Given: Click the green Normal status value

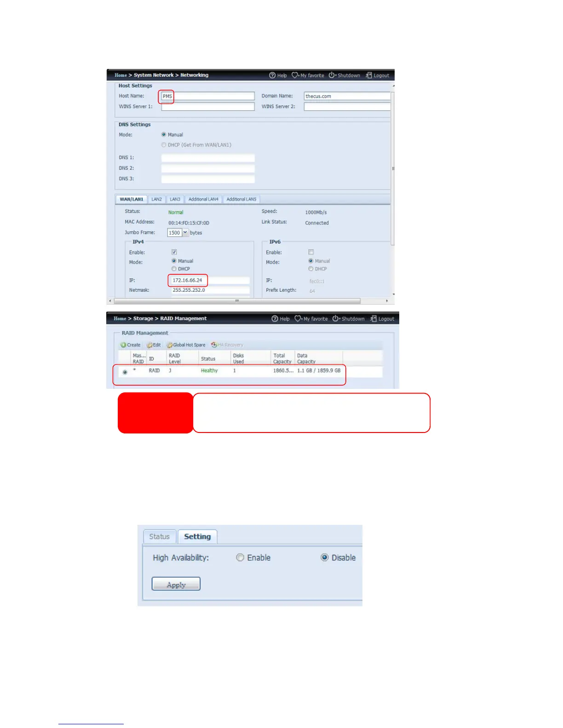Looking at the screenshot, I should click(176, 212).
